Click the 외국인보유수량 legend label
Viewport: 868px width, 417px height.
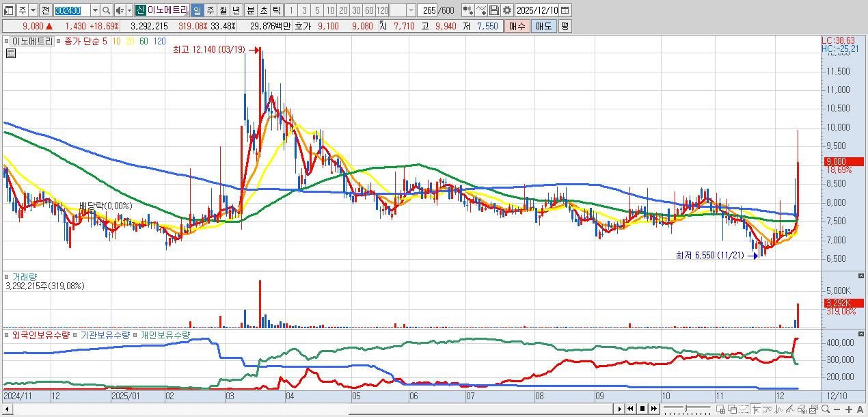40,335
